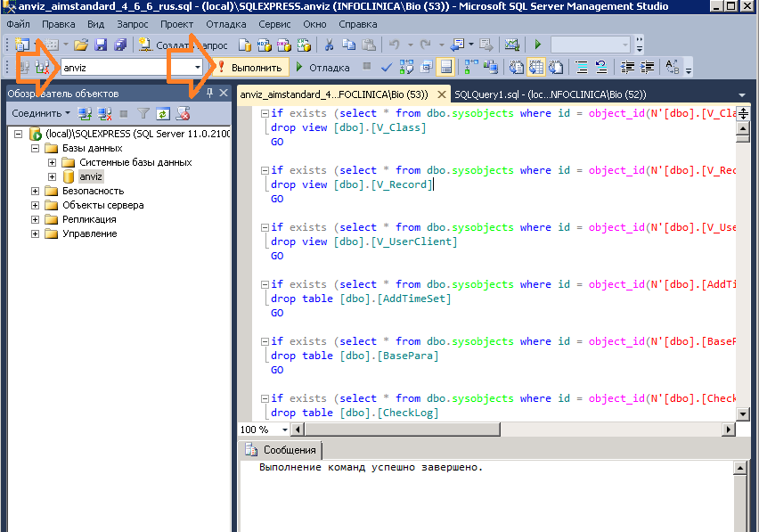Viewport: 759px width, 532px height.
Task: Click the Правка menu
Action: 59,24
